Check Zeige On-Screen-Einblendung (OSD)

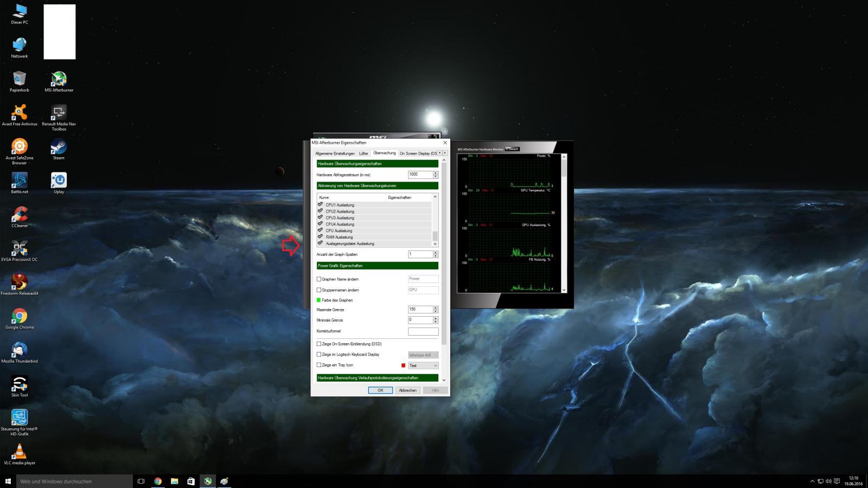coord(319,344)
